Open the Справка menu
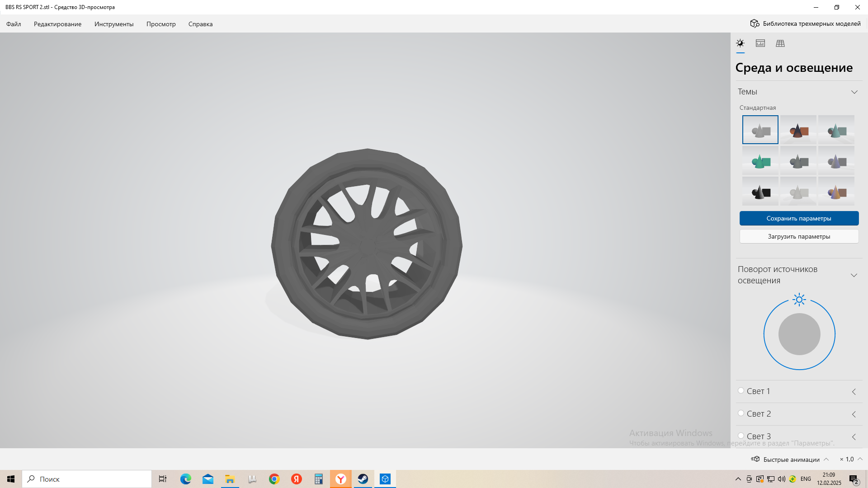This screenshot has height=488, width=868. coord(200,24)
